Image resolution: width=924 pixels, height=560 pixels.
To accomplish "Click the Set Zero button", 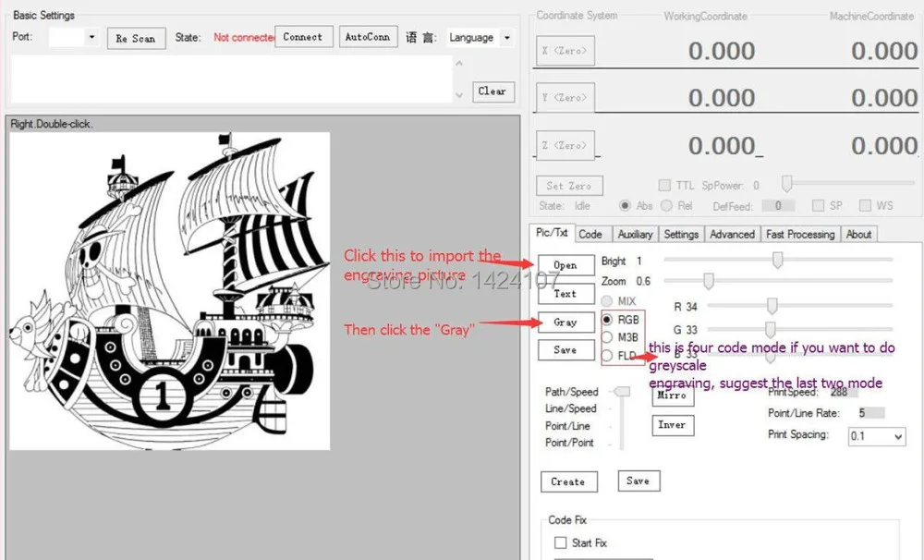I will (x=569, y=186).
